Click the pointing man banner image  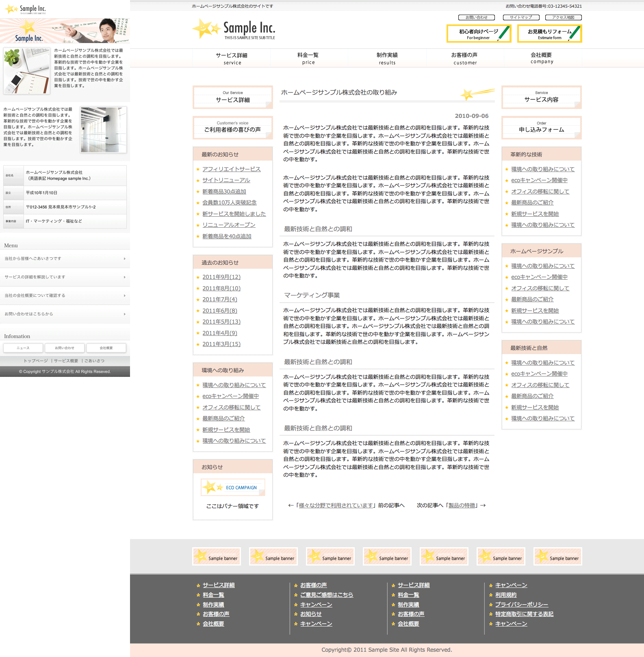pyautogui.click(x=65, y=31)
